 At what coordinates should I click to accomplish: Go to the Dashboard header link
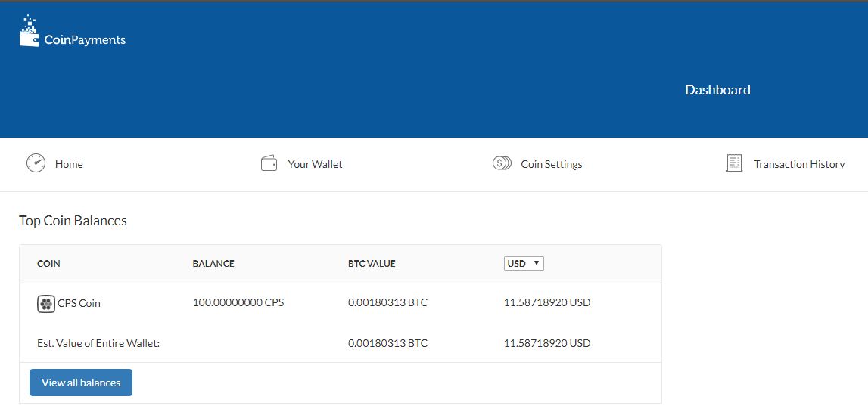click(x=717, y=90)
